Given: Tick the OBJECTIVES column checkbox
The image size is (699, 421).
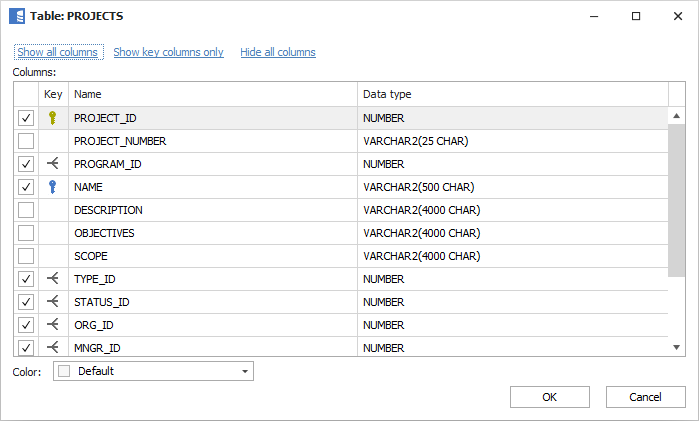Looking at the screenshot, I should 26,233.
